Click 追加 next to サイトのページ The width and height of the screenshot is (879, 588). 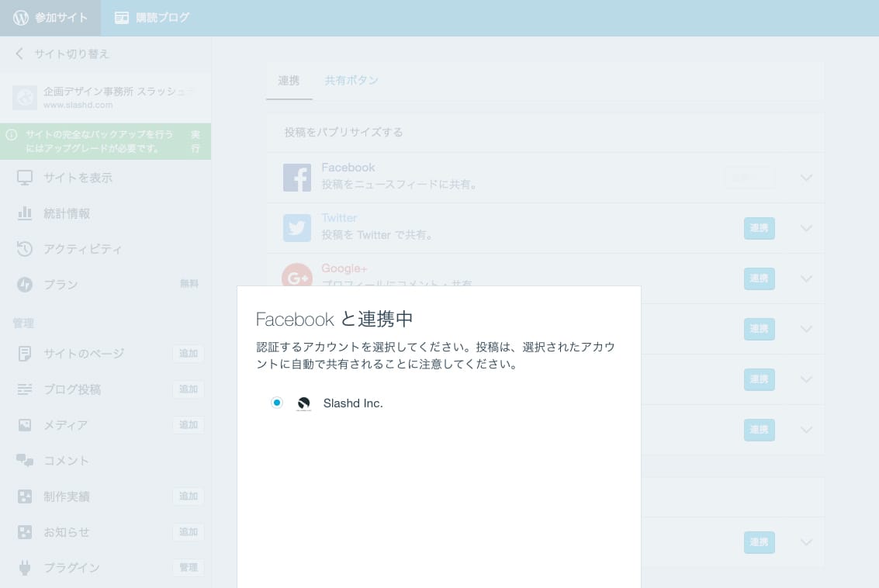point(189,354)
